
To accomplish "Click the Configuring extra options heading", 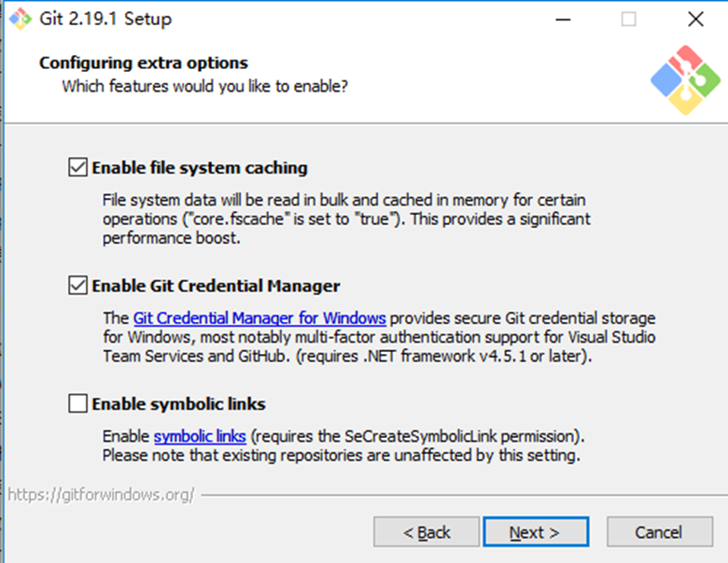I will coord(144,63).
